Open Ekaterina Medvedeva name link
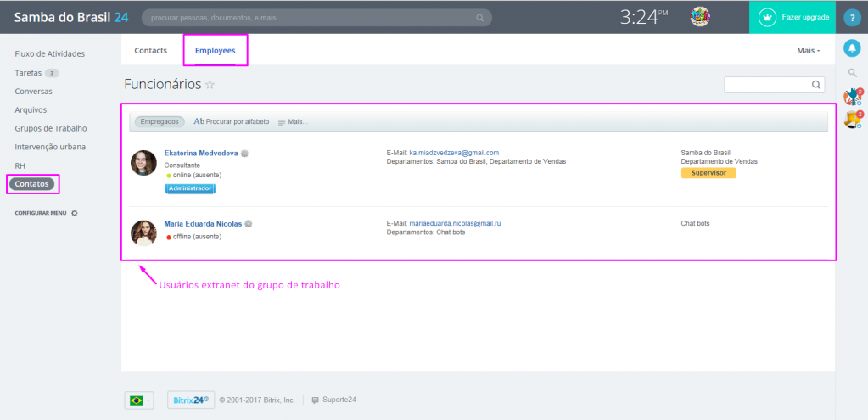The height and width of the screenshot is (420, 868). (201, 154)
